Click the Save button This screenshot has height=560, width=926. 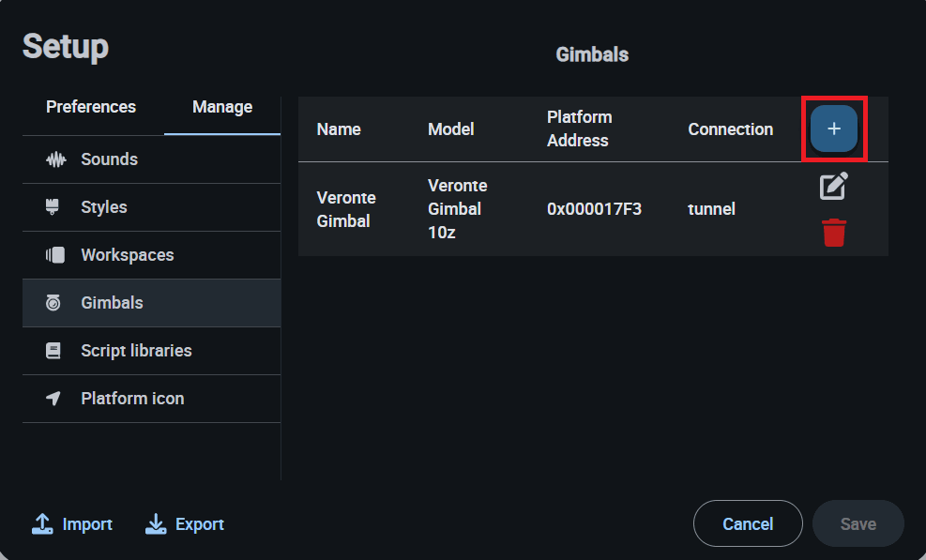(x=858, y=524)
